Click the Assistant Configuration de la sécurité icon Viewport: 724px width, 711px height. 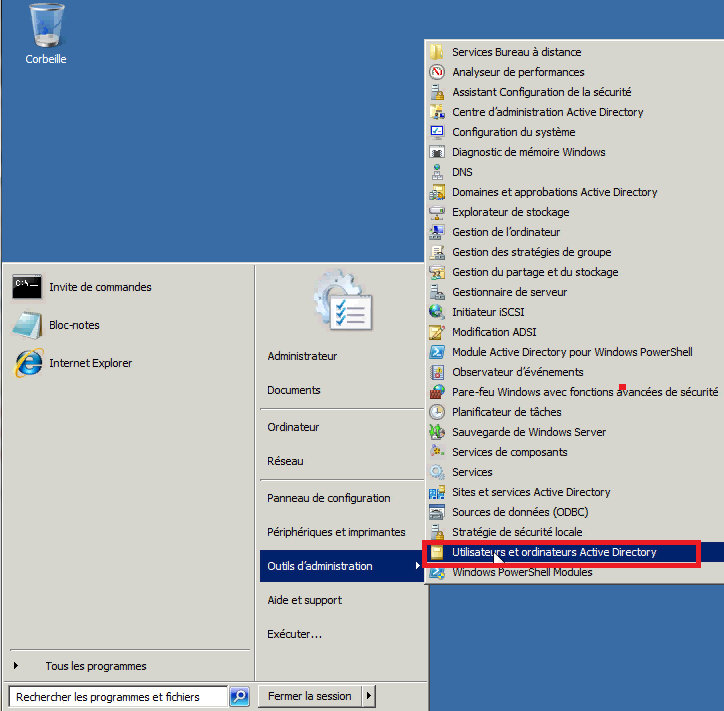click(x=437, y=92)
